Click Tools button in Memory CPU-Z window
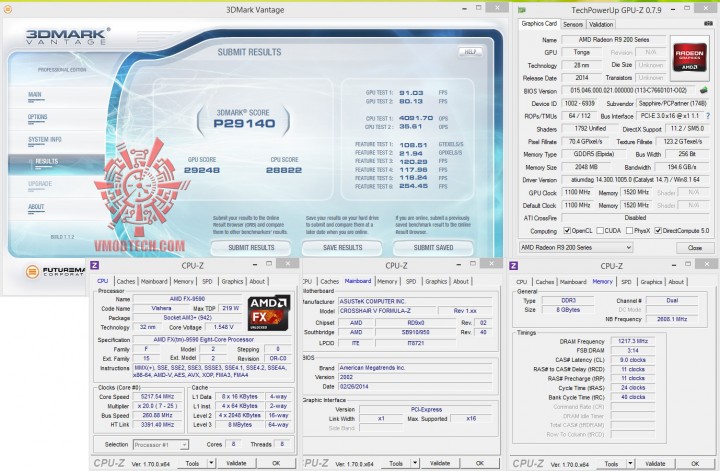Viewport: 720px width, 471px height. pyautogui.click(x=611, y=464)
